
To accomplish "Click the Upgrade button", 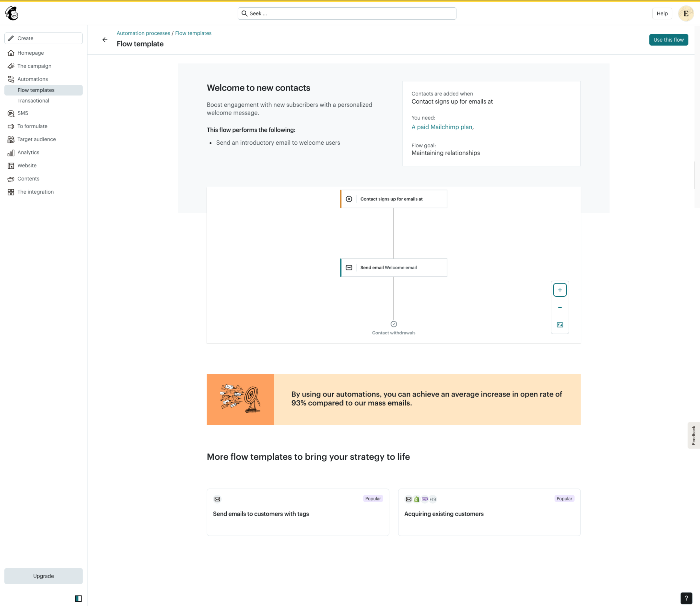I will pos(43,576).
